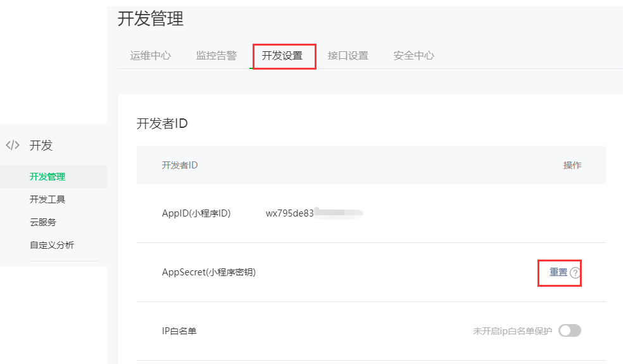The image size is (628, 364).
Task: Click the 重置 link for AppSecret
Action: pos(558,272)
